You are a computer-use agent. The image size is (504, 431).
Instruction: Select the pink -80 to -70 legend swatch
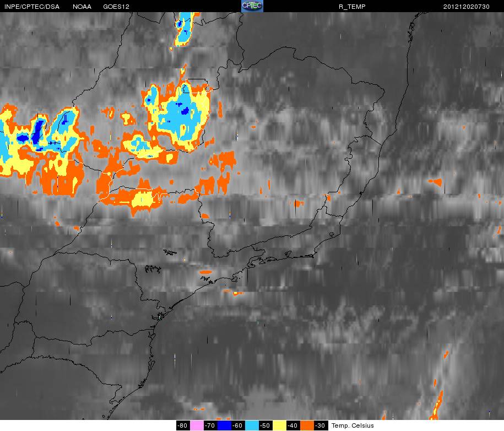pyautogui.click(x=197, y=425)
